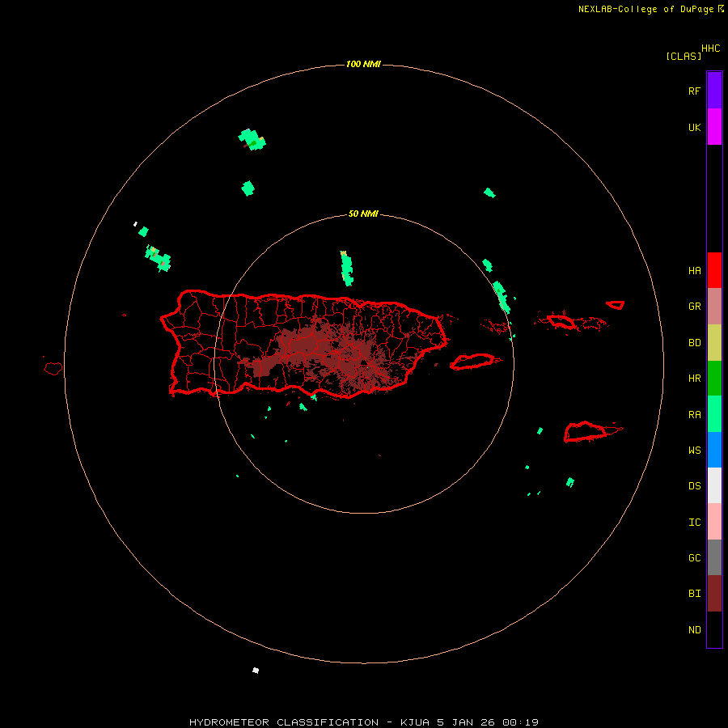Click the UK magenta legend swatch

(714, 127)
